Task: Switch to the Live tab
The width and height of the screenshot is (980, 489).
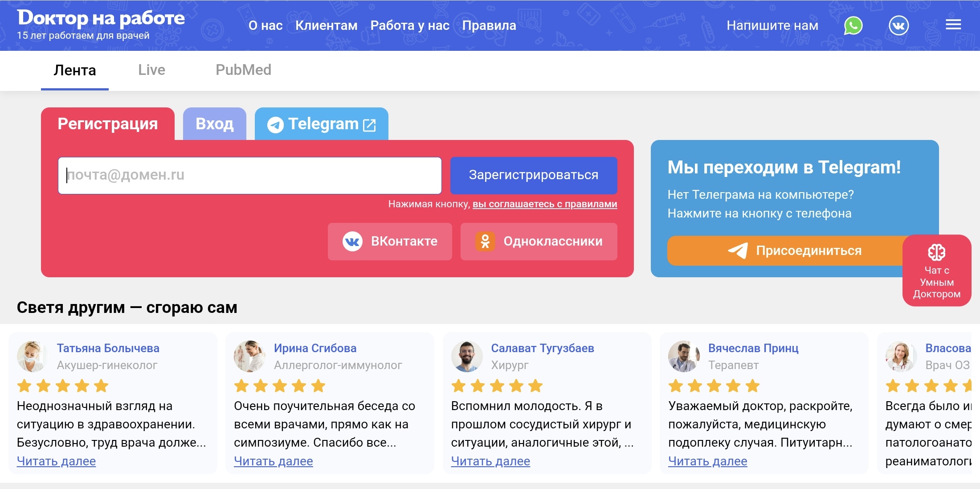Action: click(x=151, y=70)
